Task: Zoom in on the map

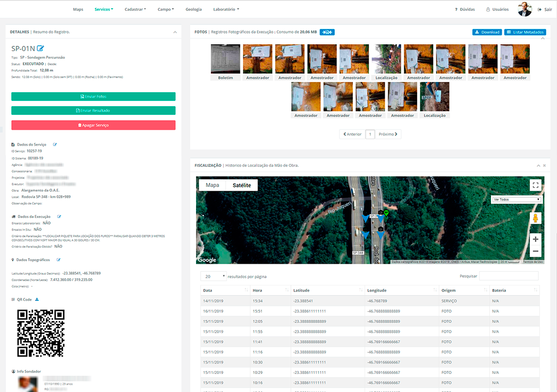Action: point(535,239)
